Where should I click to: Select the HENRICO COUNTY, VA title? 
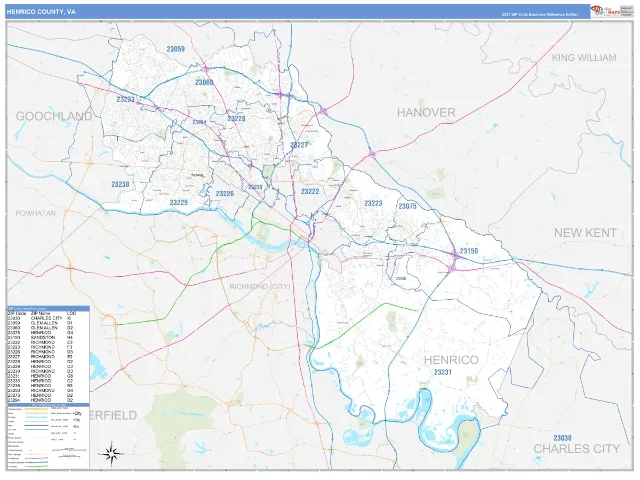click(41, 12)
